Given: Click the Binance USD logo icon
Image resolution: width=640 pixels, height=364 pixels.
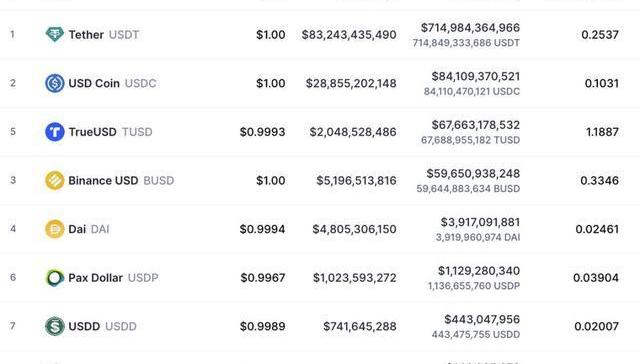Looking at the screenshot, I should 54,180.
